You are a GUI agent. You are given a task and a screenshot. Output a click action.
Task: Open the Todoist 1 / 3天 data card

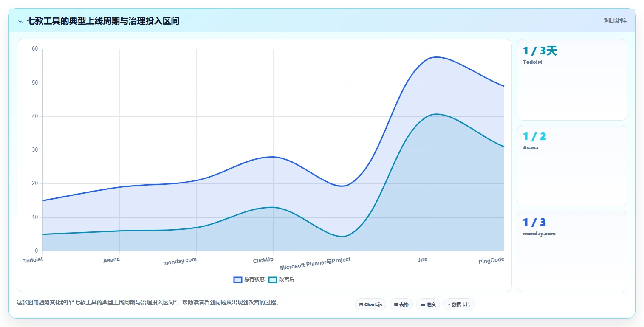click(572, 80)
